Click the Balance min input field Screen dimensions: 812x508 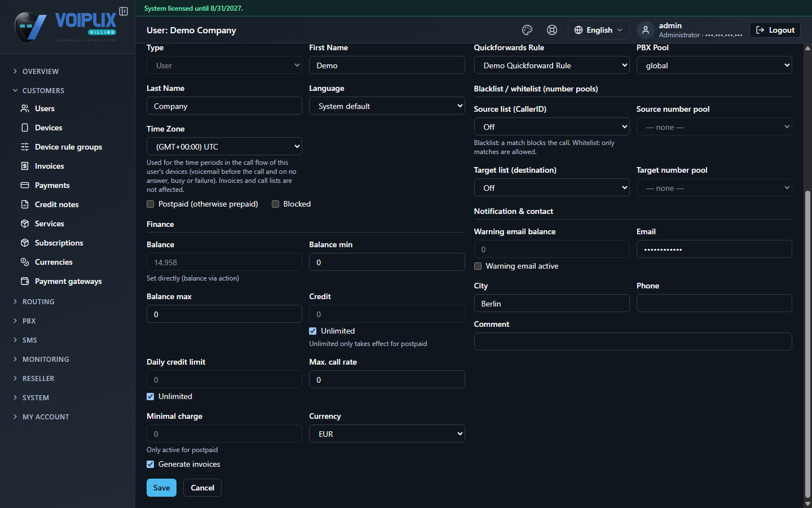click(387, 262)
